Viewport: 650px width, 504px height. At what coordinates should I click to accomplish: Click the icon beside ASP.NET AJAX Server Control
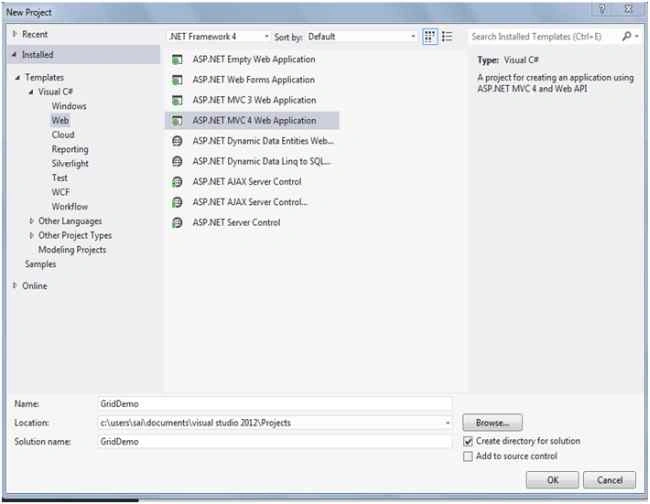(177, 182)
